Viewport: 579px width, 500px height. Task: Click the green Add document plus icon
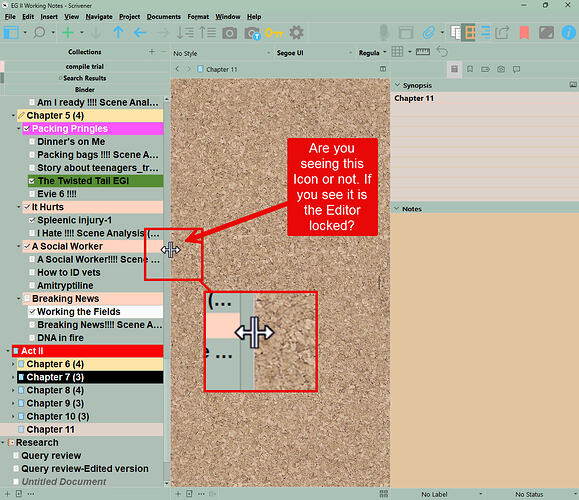[x=68, y=33]
